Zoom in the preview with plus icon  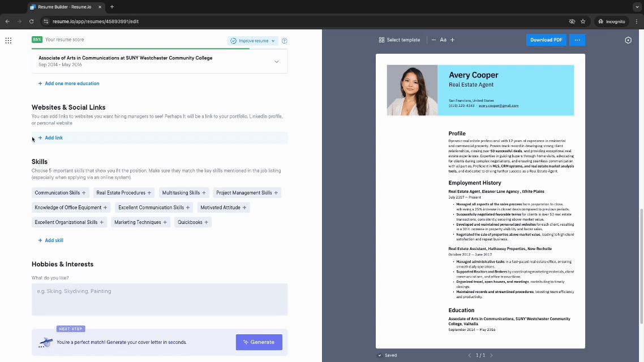coord(453,40)
